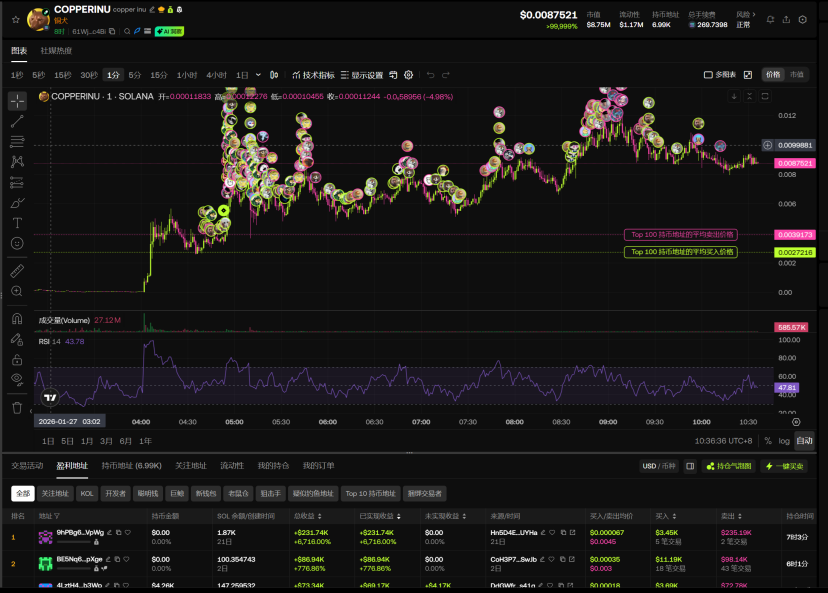828x593 pixels.
Task: Select the 5分 timeframe
Action: tap(135, 75)
